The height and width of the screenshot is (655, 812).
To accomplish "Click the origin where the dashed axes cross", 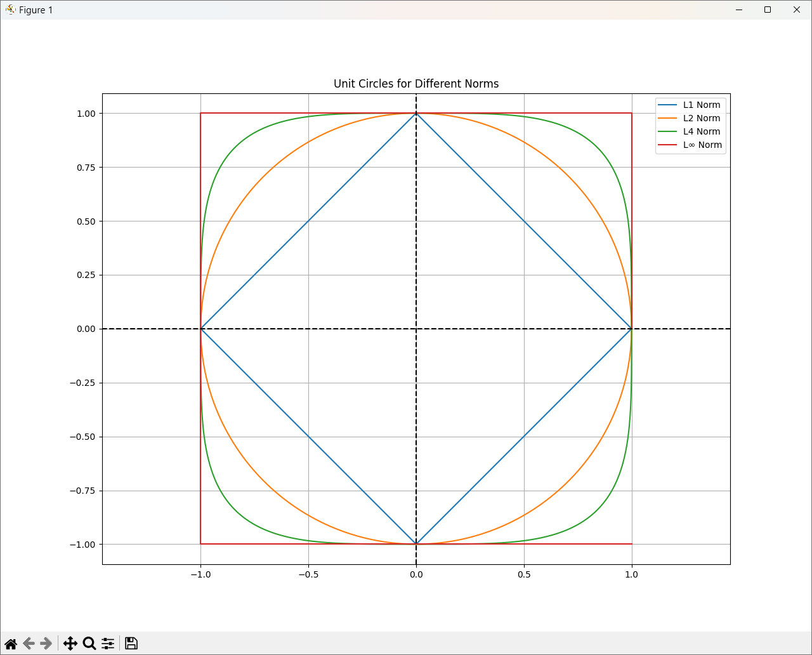I will [416, 329].
